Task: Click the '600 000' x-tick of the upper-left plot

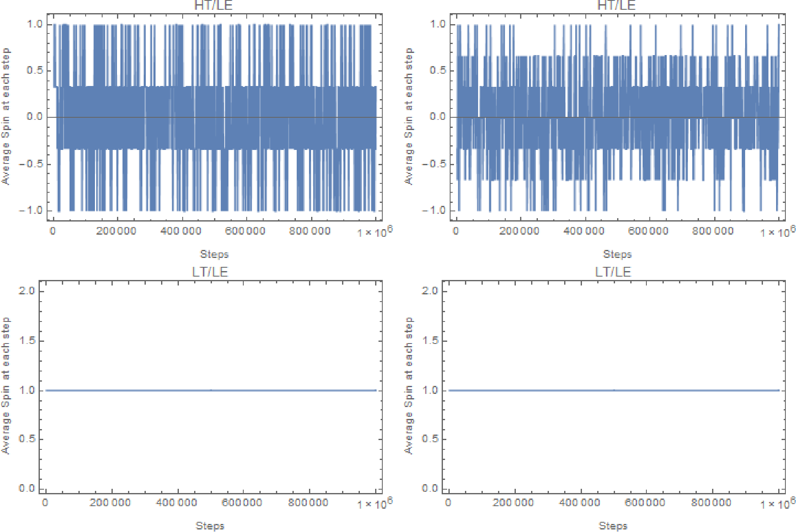Action: 245,231
